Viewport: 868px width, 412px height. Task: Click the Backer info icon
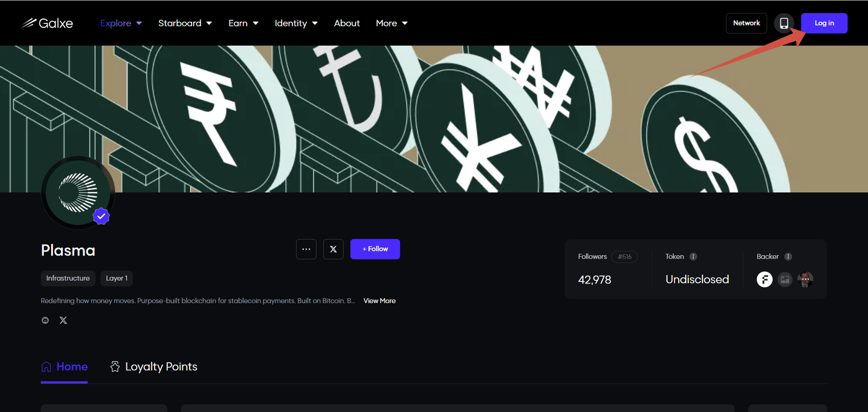788,257
